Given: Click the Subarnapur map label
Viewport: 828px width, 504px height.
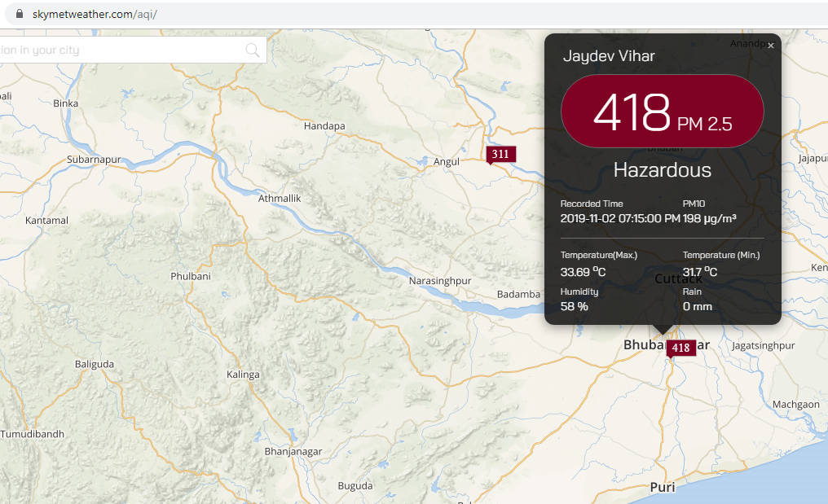Looking at the screenshot, I should (x=94, y=160).
